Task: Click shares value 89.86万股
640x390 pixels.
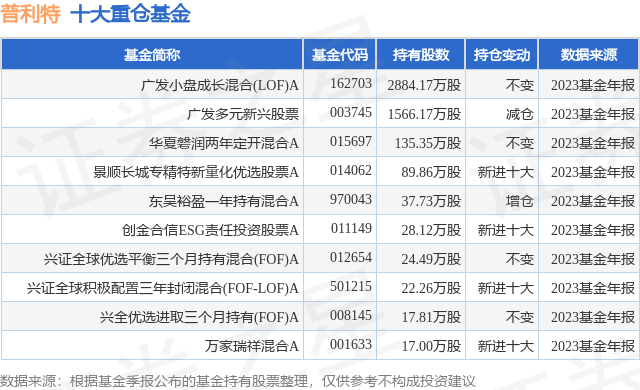Action: [x=431, y=172]
